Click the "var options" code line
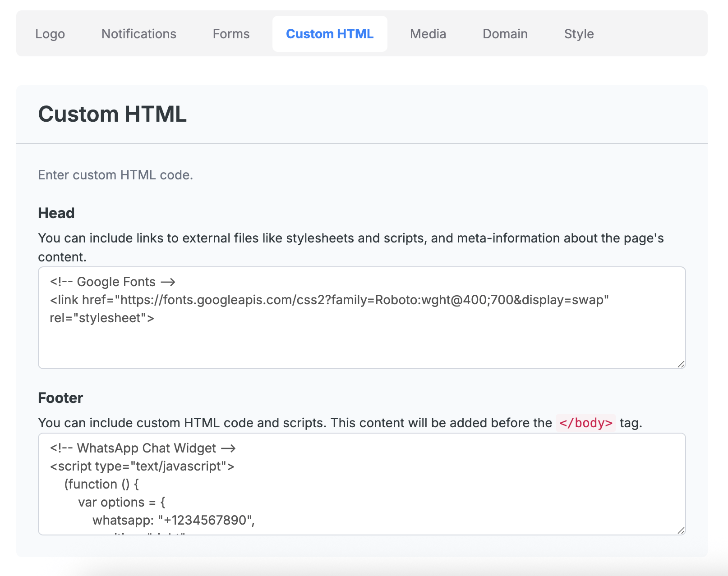 click(x=122, y=503)
